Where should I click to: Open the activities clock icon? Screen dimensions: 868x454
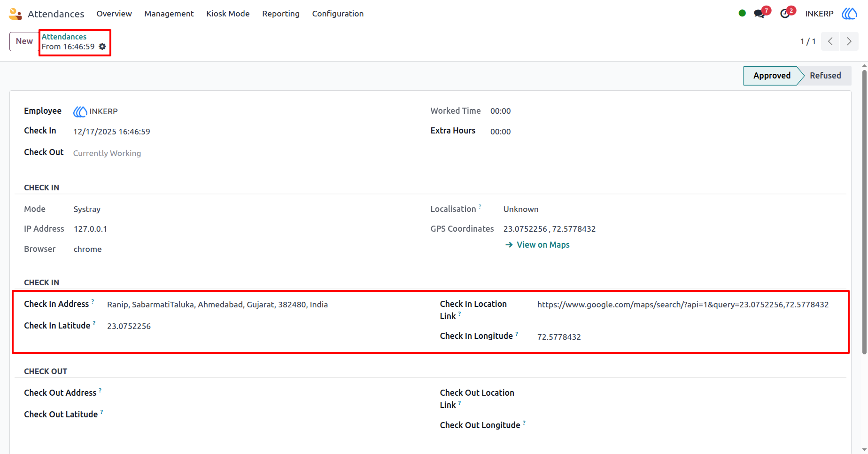[785, 14]
